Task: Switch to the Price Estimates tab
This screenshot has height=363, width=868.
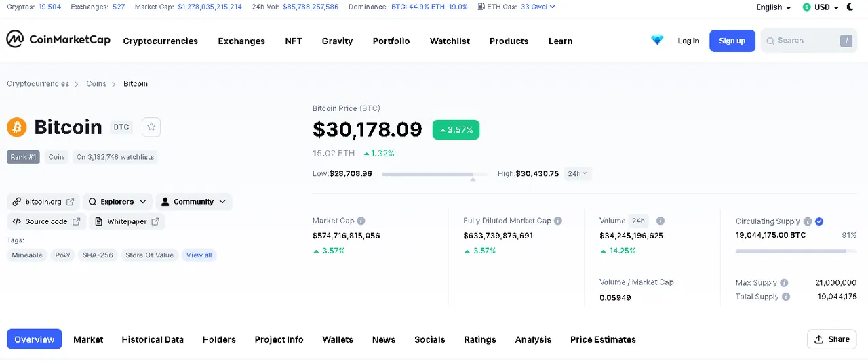Action: point(603,339)
